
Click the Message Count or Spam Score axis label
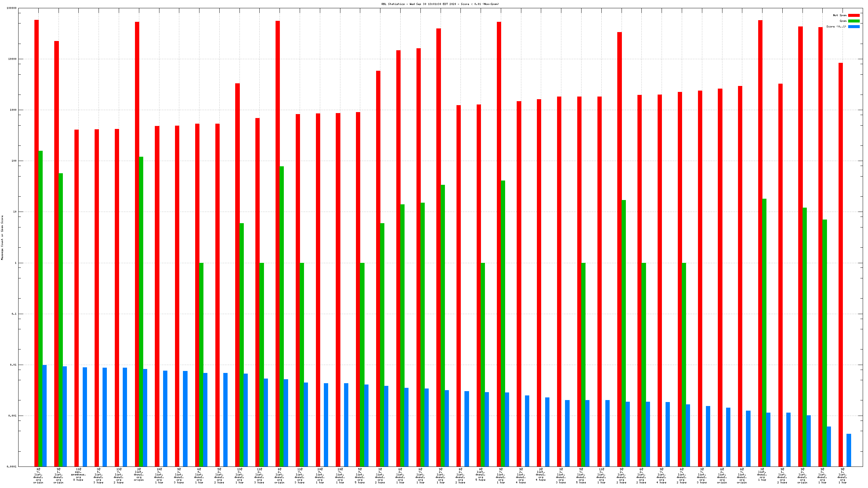click(2, 237)
